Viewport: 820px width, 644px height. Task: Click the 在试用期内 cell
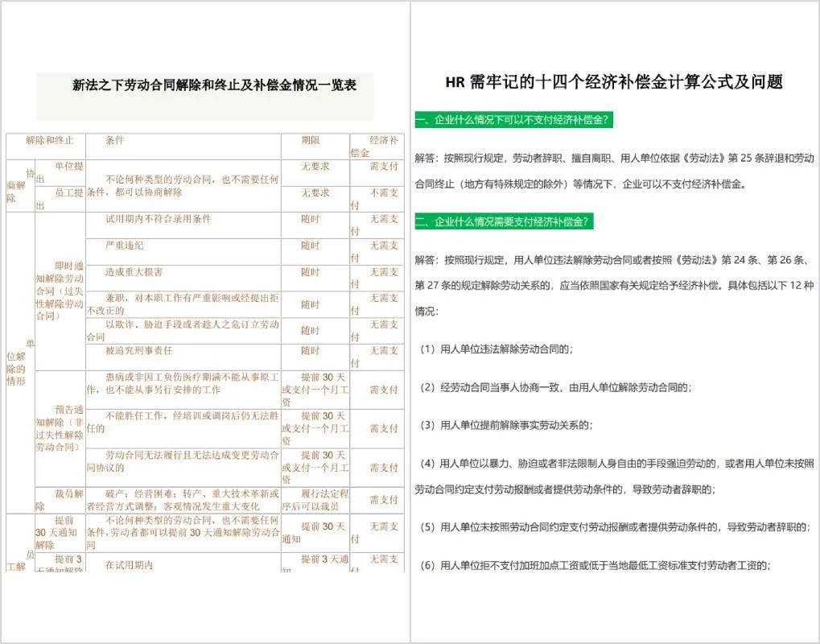click(129, 565)
